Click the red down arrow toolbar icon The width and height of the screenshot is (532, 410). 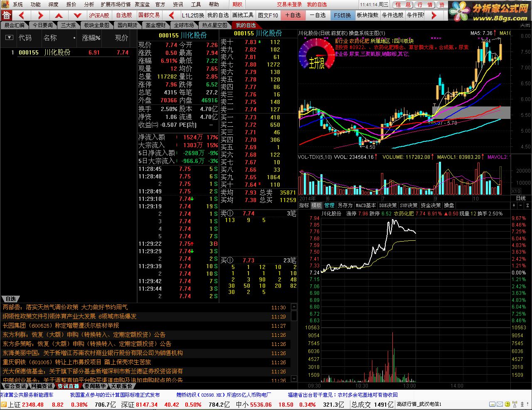pyautogui.click(x=77, y=15)
